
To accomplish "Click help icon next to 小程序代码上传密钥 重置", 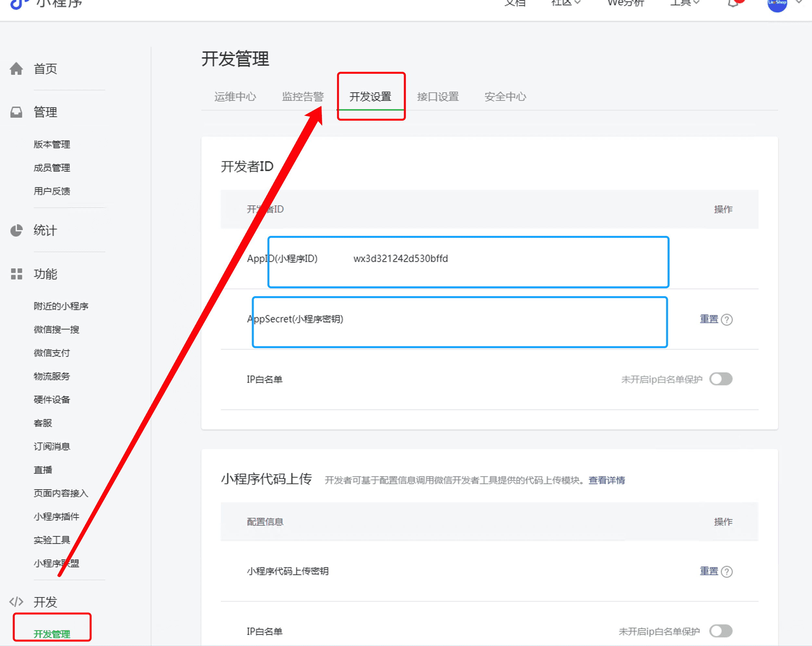I will click(x=727, y=572).
